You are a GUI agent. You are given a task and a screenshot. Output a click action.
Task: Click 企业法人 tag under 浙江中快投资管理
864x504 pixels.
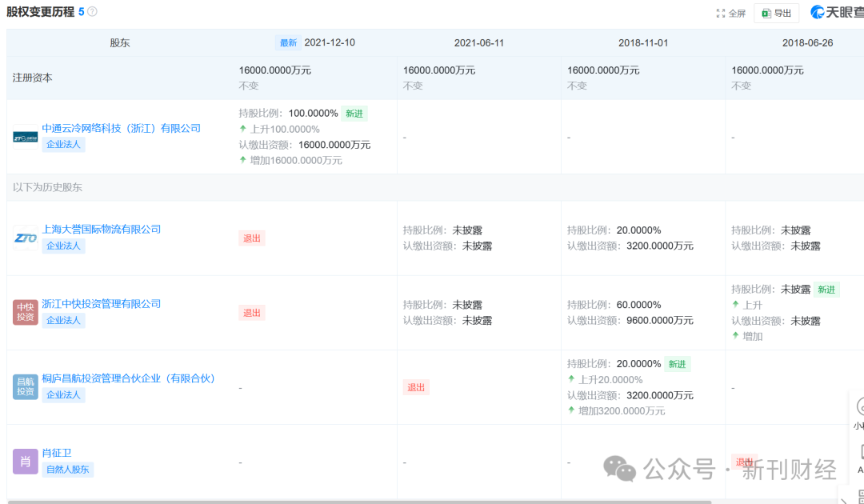(x=63, y=320)
